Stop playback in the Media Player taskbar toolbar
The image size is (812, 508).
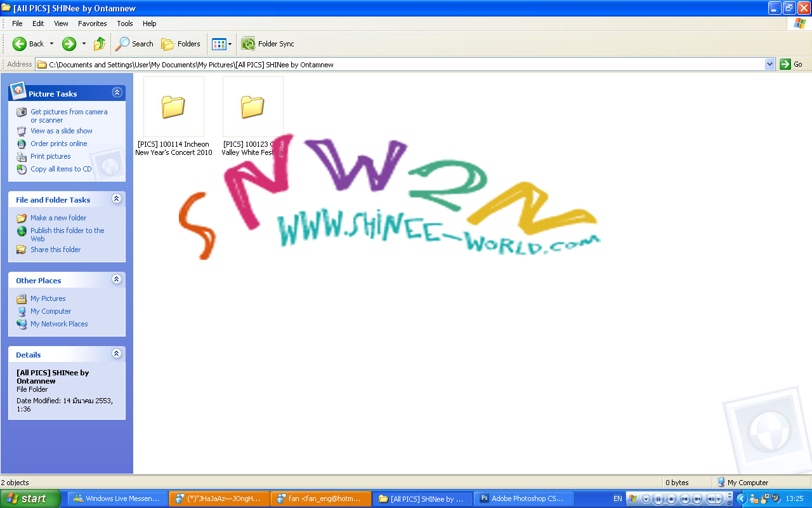pyautogui.click(x=671, y=499)
